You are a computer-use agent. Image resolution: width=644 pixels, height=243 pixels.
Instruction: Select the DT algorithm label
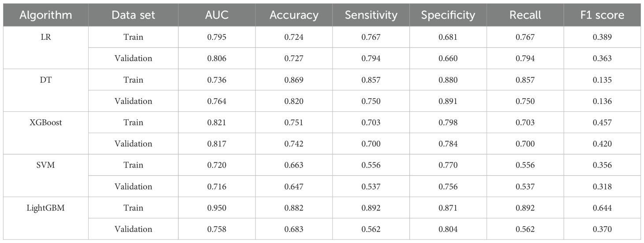45,80
